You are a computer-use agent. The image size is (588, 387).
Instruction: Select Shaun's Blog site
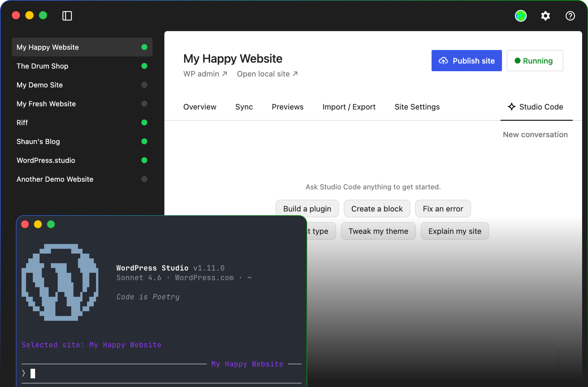(x=82, y=141)
